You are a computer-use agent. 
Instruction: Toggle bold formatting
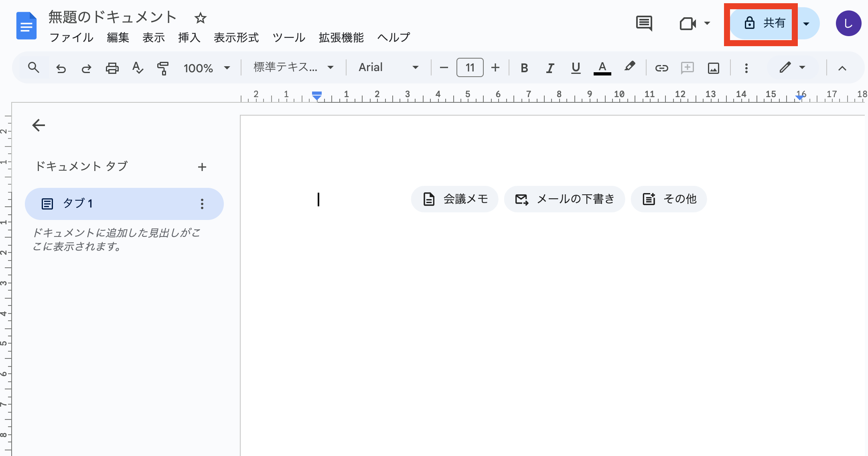click(x=524, y=68)
